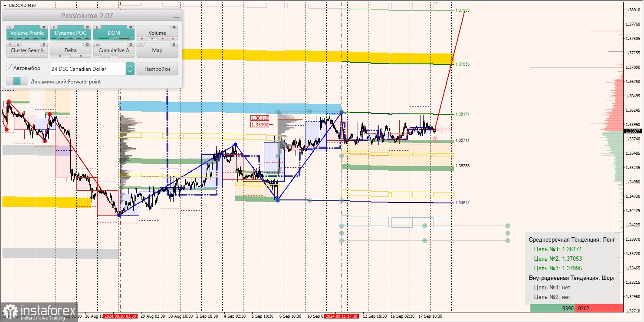Click the red 10362 volume bar
Image resolution: width=644 pixels, height=322 pixels.
point(599,308)
